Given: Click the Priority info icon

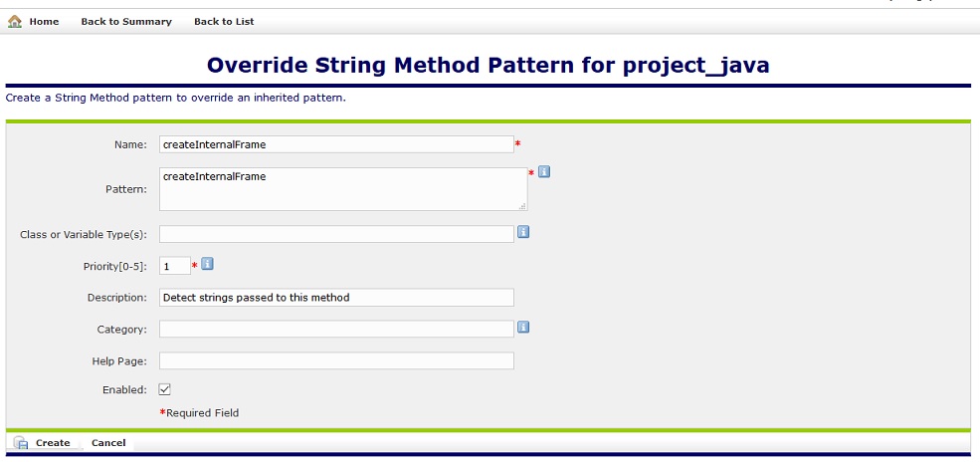Looking at the screenshot, I should click(x=208, y=264).
